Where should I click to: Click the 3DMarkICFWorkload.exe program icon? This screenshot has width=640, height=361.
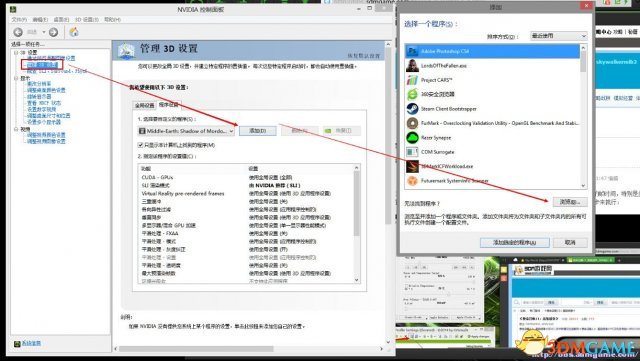coord(412,166)
